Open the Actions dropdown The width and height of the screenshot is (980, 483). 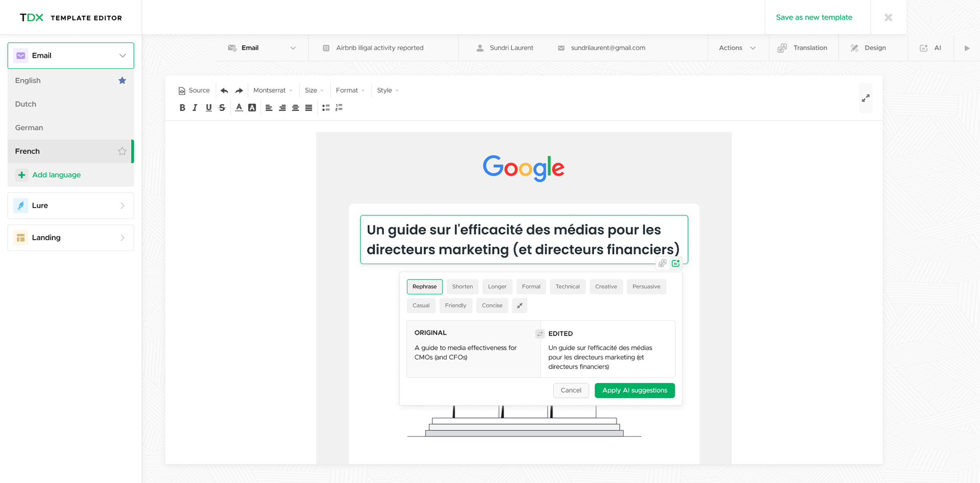point(737,47)
